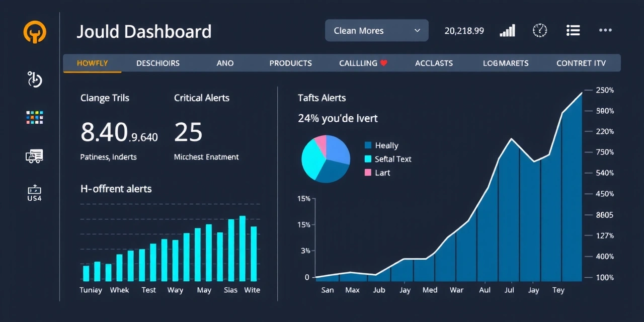The height and width of the screenshot is (322, 644).
Task: Click the orange logo icon in sidebar
Action: [35, 32]
